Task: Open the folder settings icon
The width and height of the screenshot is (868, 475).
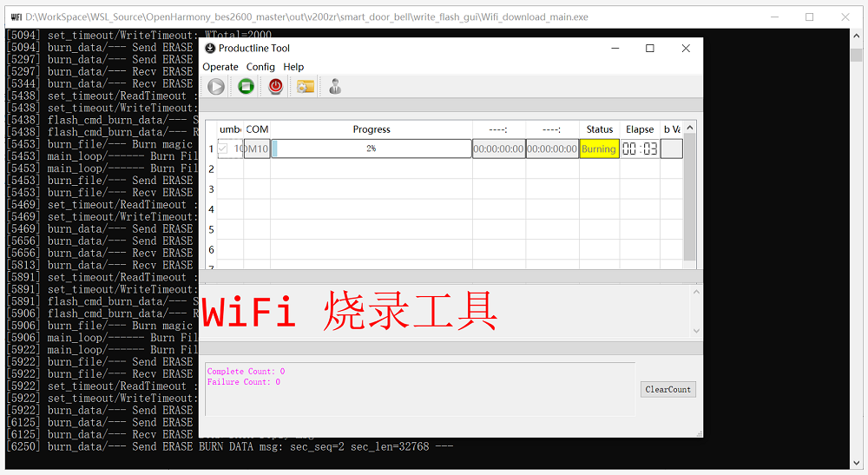Action: pos(305,86)
